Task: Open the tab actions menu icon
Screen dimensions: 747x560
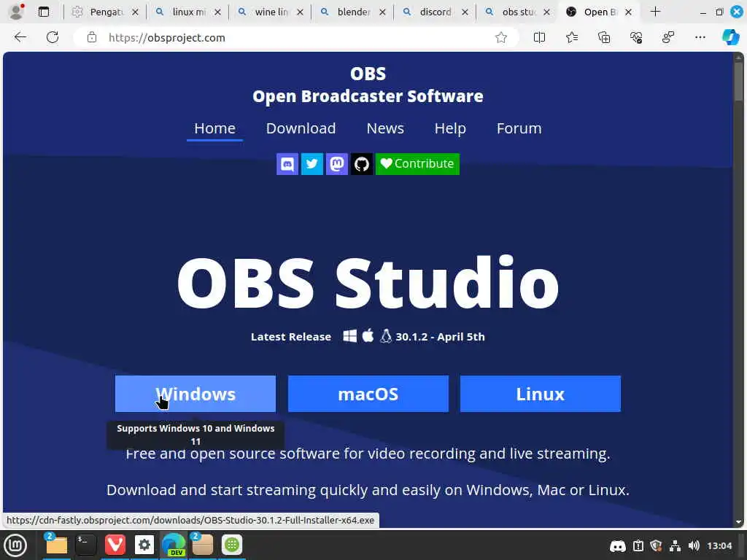Action: [44, 12]
